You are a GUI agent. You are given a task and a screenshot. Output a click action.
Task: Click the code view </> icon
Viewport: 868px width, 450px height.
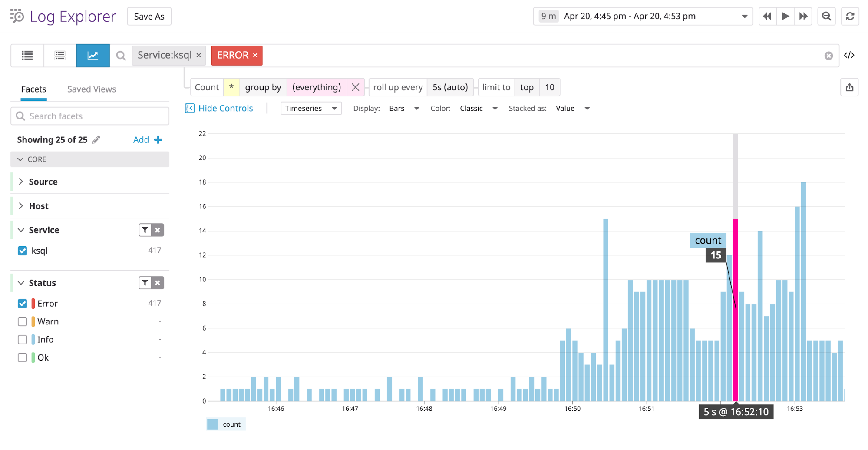(x=850, y=55)
